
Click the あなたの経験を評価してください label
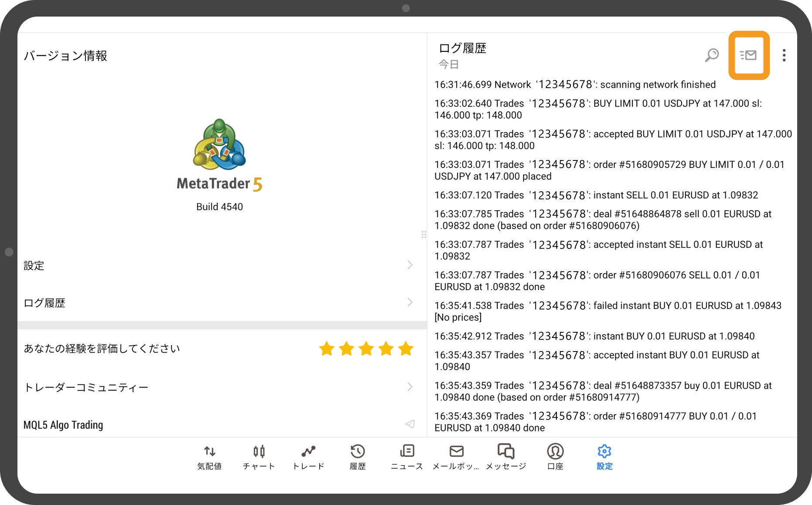(x=102, y=348)
